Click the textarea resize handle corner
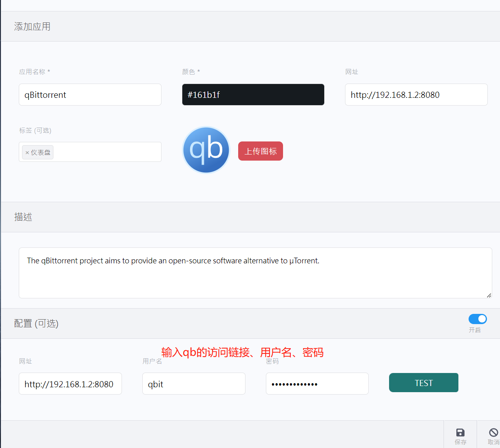The height and width of the screenshot is (448, 500). [x=489, y=295]
